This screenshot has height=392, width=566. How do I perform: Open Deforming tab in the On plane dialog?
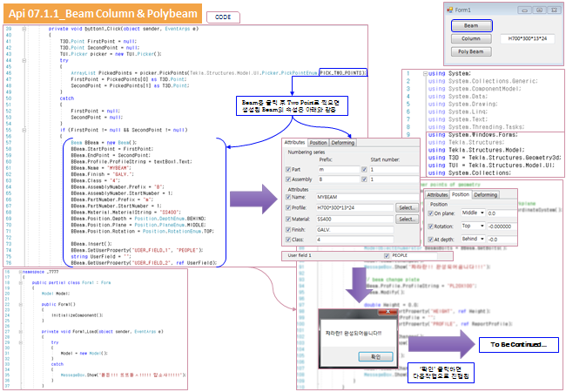[485, 195]
